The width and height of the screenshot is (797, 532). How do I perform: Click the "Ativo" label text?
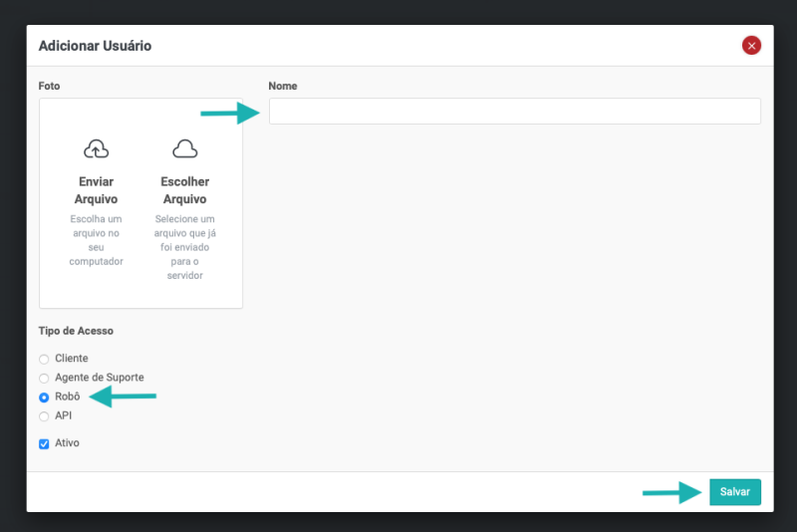coord(68,443)
